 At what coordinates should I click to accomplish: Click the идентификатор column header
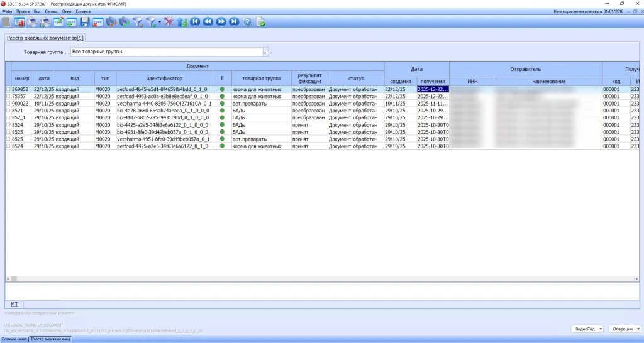pyautogui.click(x=164, y=79)
